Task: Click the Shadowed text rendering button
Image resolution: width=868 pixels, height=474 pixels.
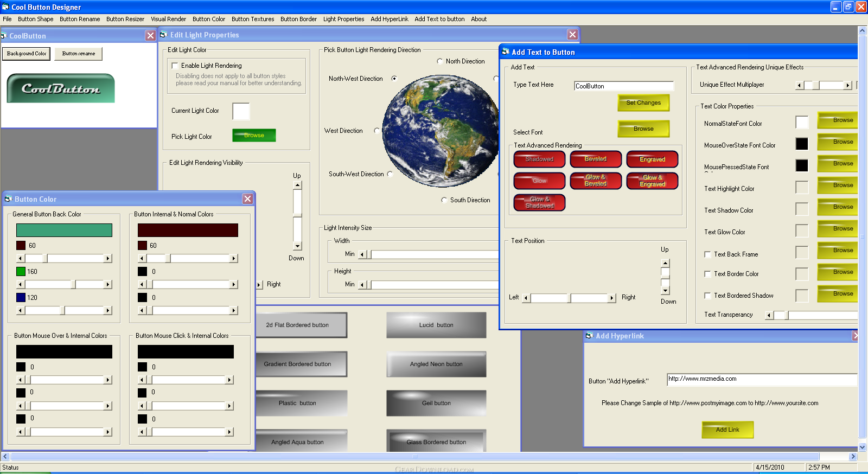Action: click(539, 159)
